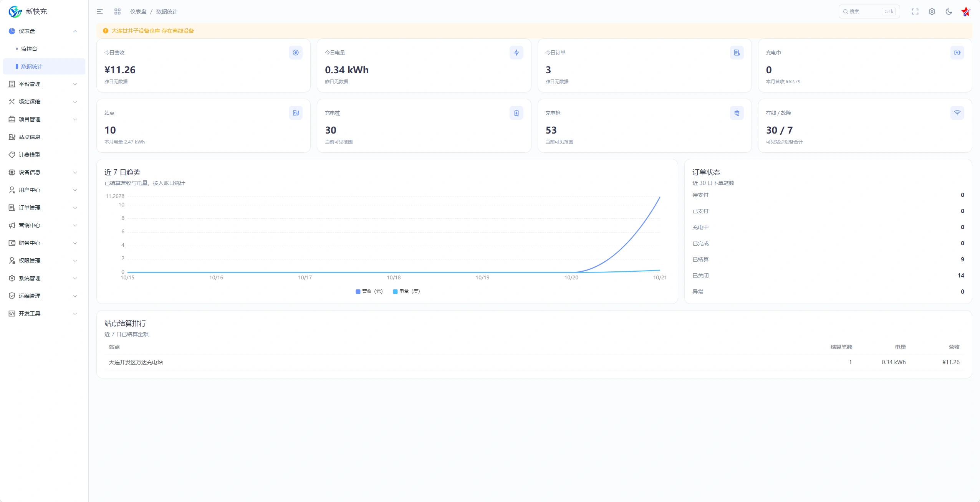The height and width of the screenshot is (502, 980).
Task: Click the user avatar star icon
Action: (x=966, y=12)
